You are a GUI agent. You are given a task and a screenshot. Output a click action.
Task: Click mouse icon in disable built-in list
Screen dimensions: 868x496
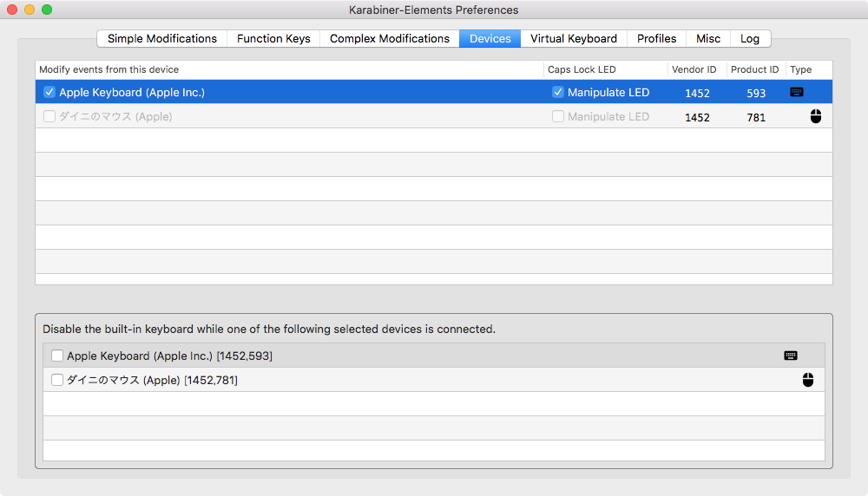click(x=808, y=380)
